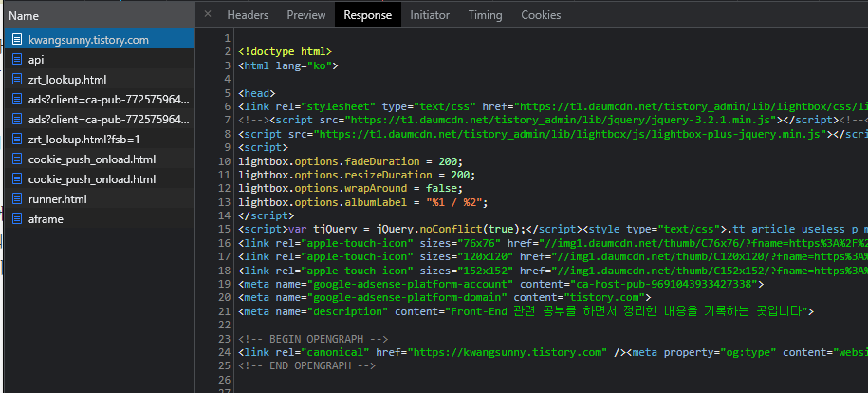The height and width of the screenshot is (393, 868).
Task: Click the google-adsense-platform-domain meta line
Action: click(x=445, y=298)
